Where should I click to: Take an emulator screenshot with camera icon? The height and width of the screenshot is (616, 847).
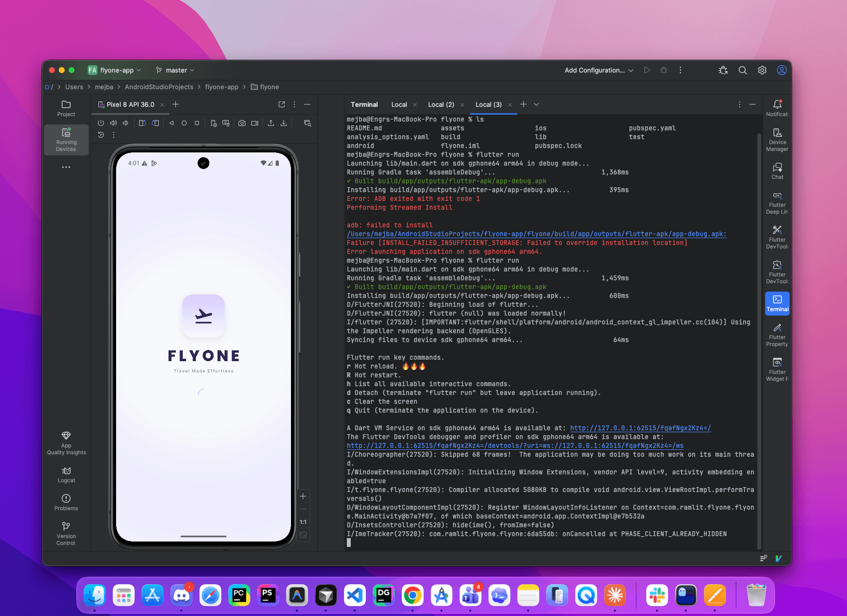pyautogui.click(x=242, y=123)
